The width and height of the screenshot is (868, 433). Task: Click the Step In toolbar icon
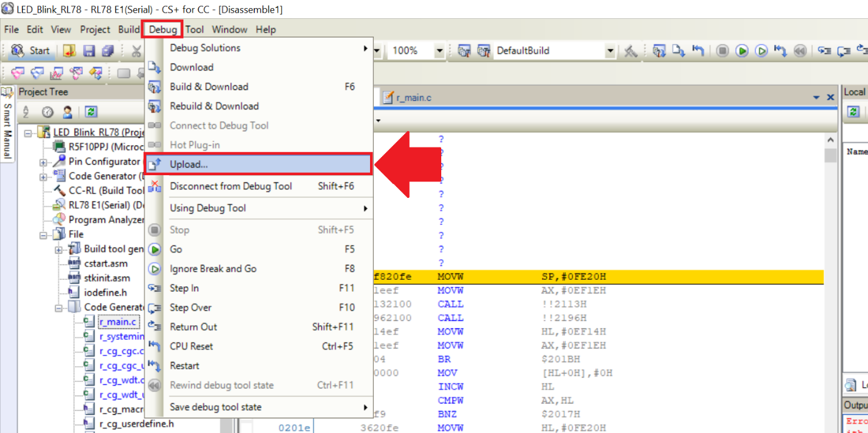(825, 51)
